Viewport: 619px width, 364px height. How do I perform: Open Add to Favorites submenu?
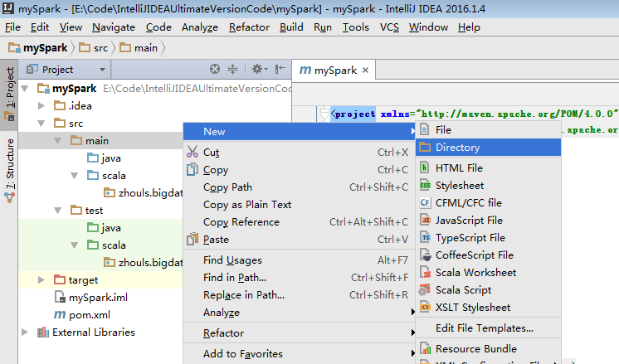coord(300,353)
